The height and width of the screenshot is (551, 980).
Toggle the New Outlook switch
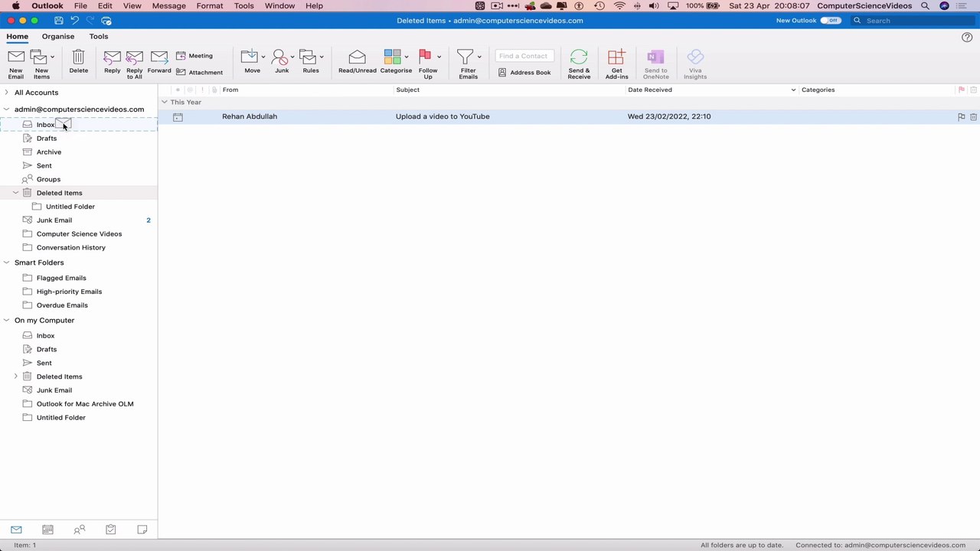click(x=830, y=21)
